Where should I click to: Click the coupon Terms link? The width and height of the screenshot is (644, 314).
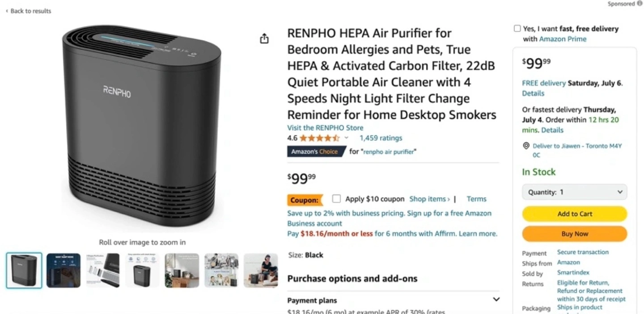[x=476, y=199]
